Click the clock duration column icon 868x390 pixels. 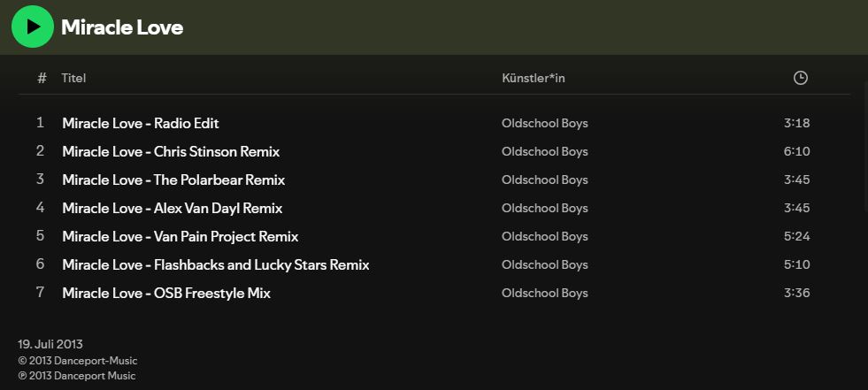[800, 78]
